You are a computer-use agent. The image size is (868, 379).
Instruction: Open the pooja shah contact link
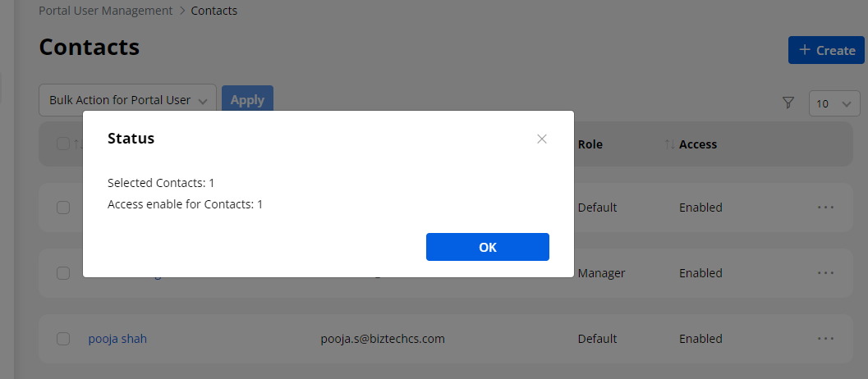(x=117, y=339)
